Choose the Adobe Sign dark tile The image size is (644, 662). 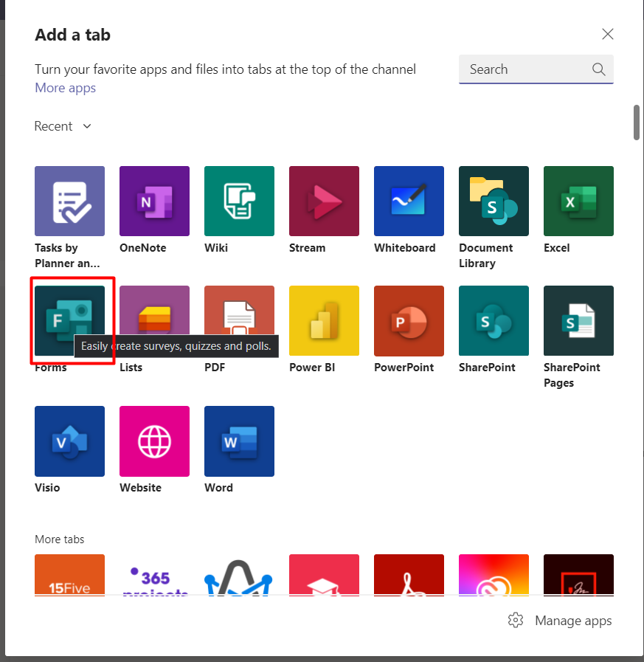(x=578, y=575)
